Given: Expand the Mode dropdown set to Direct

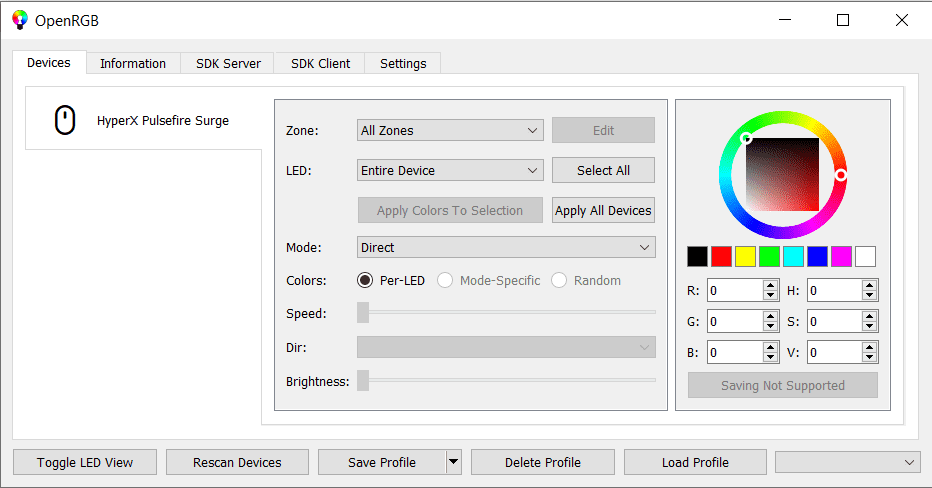Looking at the screenshot, I should click(506, 247).
